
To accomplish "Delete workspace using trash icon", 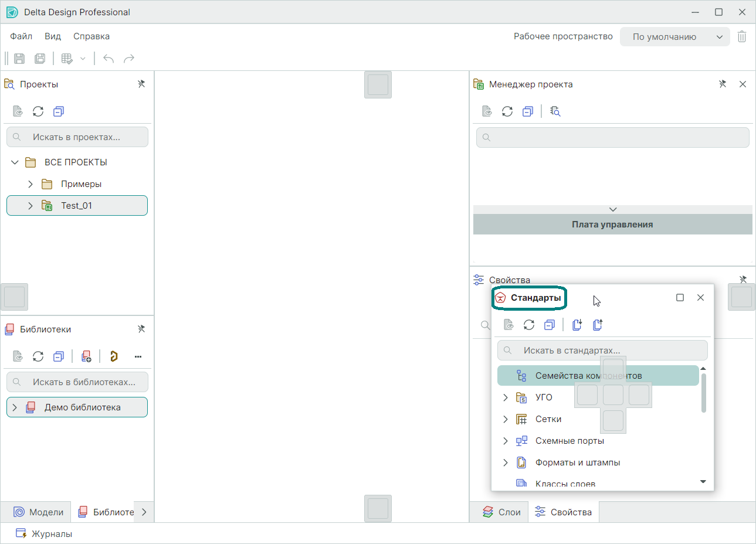I will click(x=742, y=36).
